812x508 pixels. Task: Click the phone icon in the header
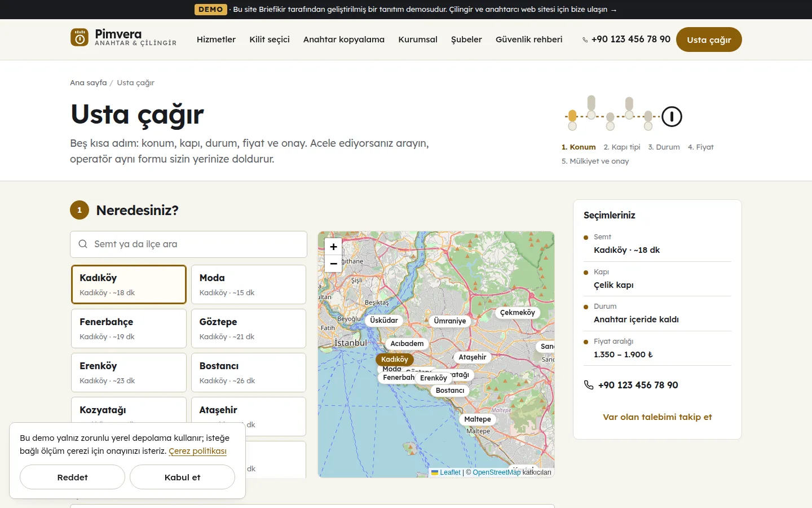point(585,40)
